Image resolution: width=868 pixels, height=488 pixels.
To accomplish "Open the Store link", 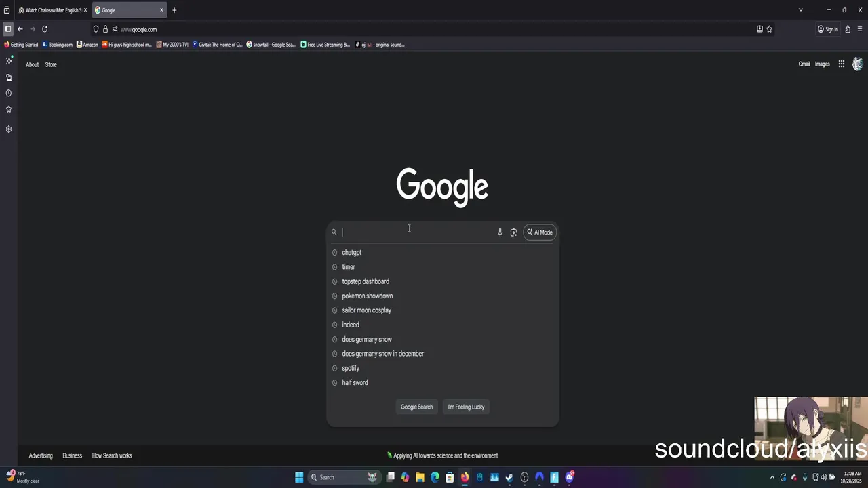I will (51, 64).
